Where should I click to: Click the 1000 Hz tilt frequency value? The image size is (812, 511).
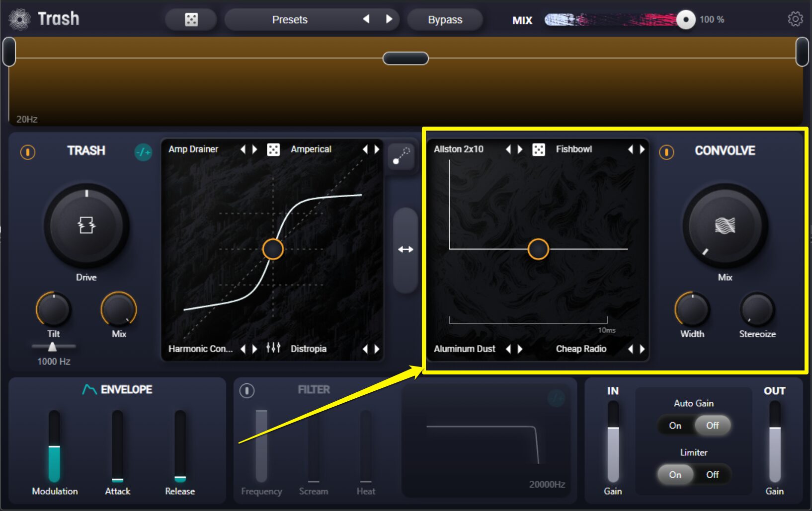54,362
